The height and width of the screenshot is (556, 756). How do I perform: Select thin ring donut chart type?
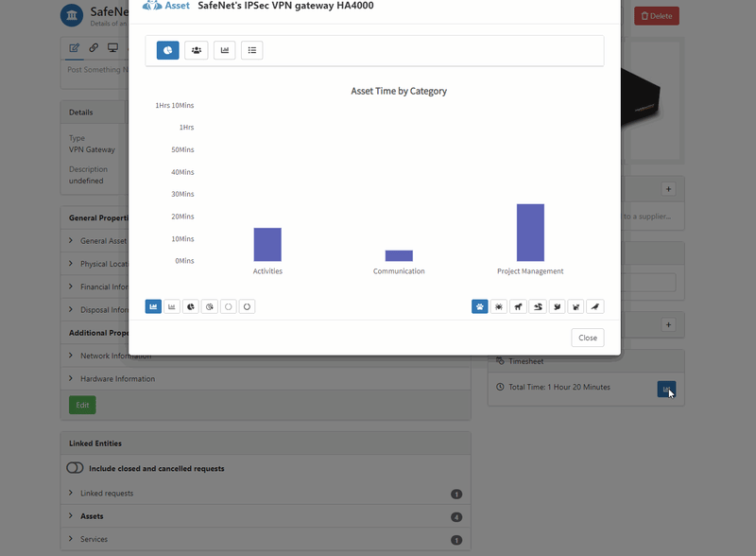point(229,306)
